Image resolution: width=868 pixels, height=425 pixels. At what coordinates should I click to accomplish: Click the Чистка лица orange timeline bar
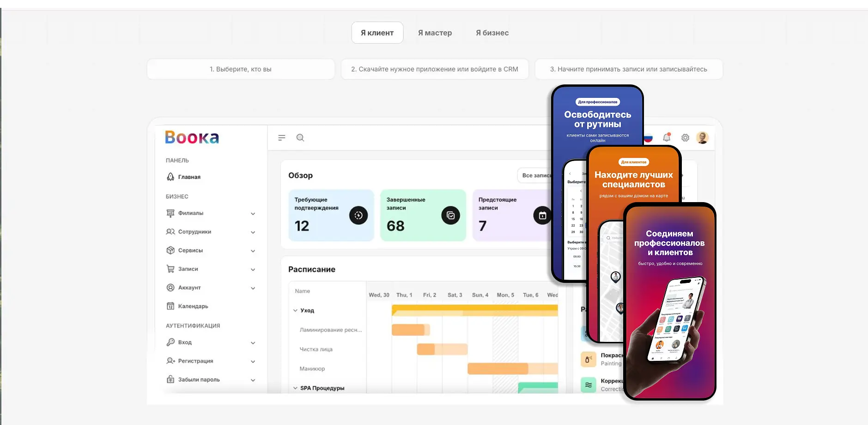pos(442,349)
